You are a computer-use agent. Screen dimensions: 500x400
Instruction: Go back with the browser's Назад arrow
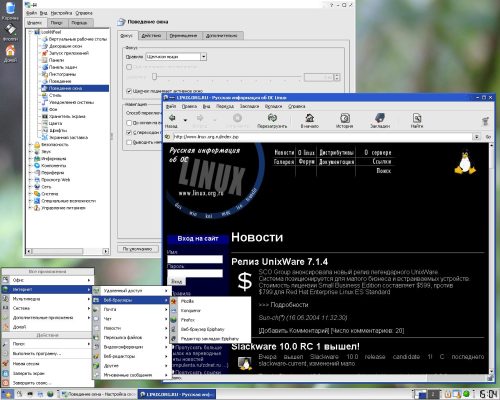click(x=172, y=118)
